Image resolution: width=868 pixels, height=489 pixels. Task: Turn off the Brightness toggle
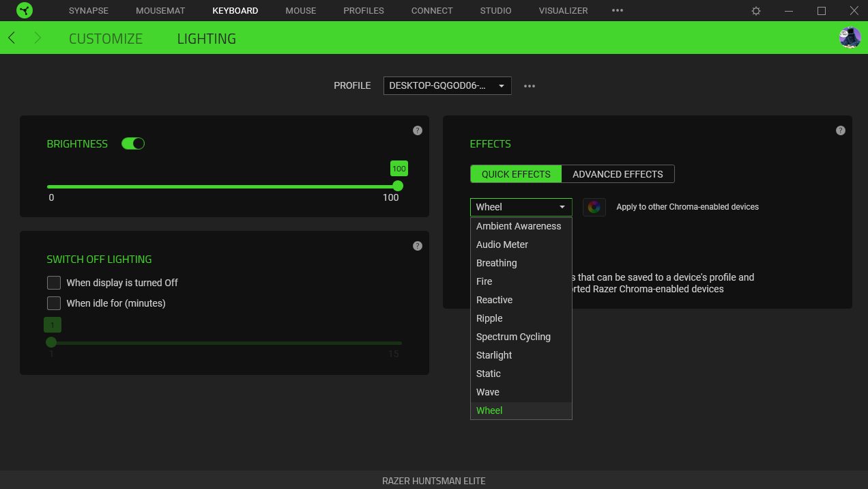[133, 143]
